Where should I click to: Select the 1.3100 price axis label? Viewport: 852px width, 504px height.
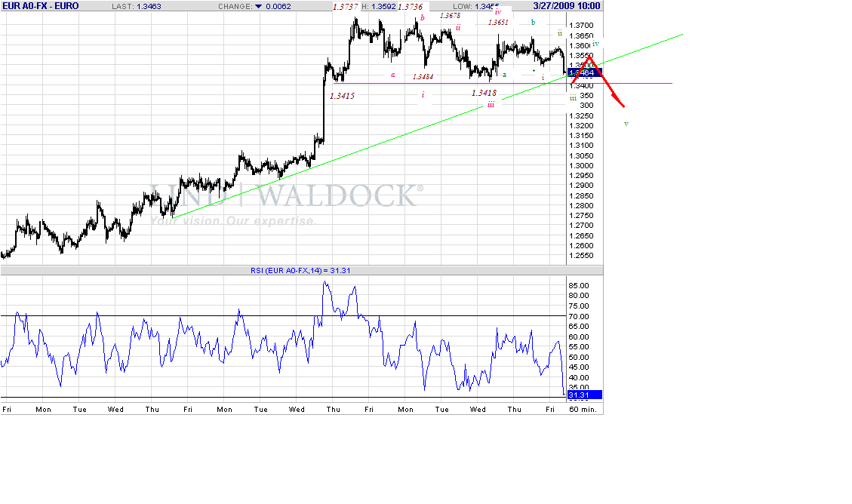(x=581, y=146)
